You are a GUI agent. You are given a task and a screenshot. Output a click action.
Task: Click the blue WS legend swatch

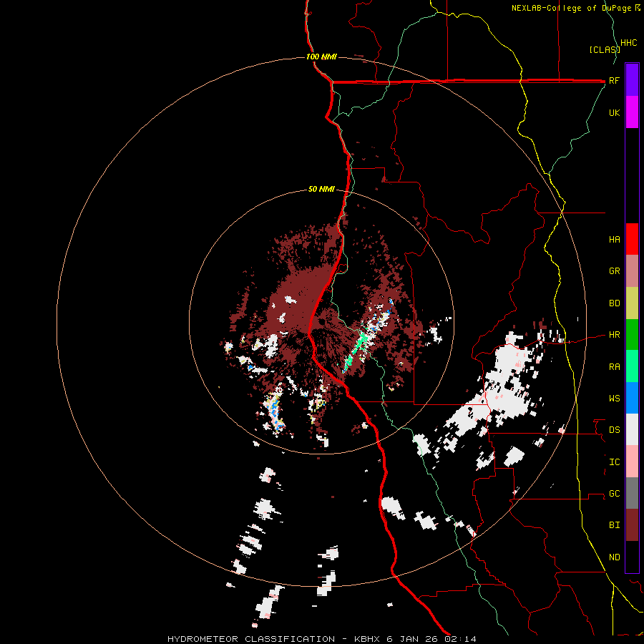point(632,398)
